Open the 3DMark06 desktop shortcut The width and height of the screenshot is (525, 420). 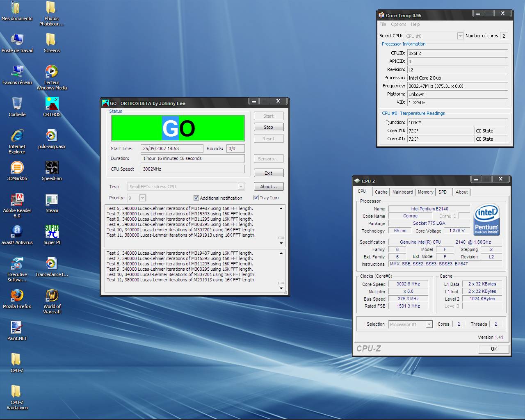(17, 168)
